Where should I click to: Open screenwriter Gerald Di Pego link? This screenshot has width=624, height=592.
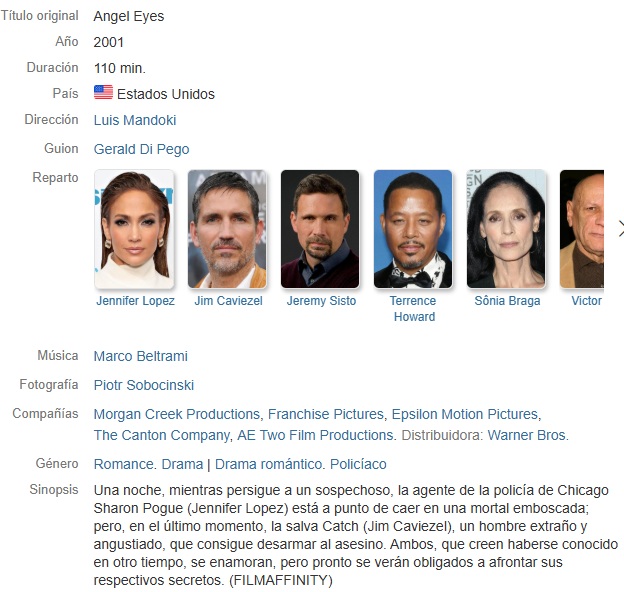tap(141, 149)
